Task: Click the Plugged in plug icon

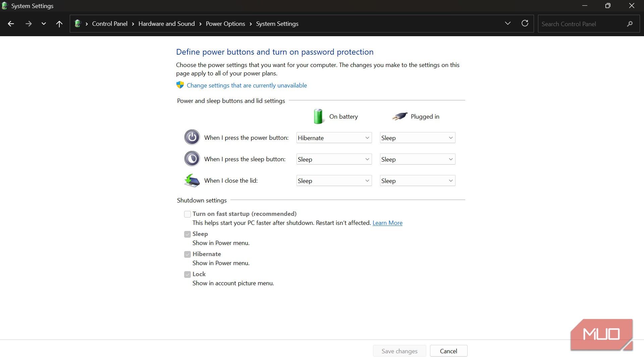Action: pyautogui.click(x=400, y=116)
